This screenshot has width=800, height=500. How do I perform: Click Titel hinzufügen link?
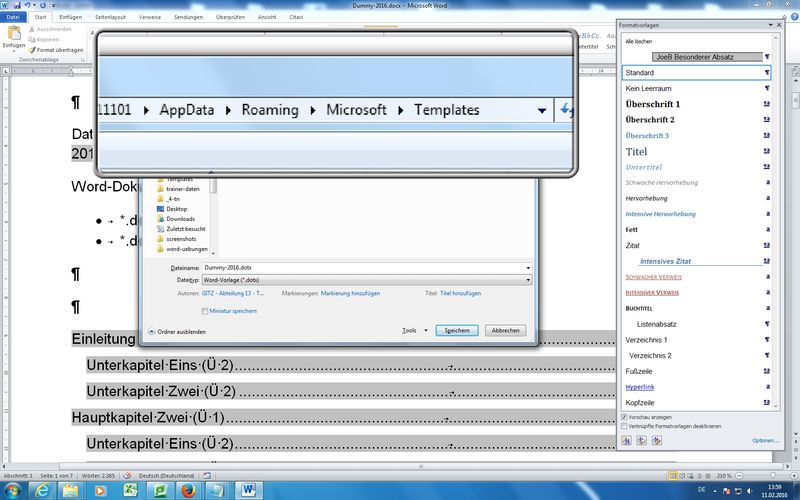click(x=460, y=293)
